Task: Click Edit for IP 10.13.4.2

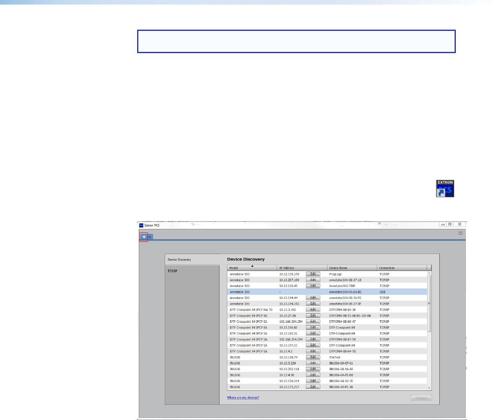Action: click(313, 351)
